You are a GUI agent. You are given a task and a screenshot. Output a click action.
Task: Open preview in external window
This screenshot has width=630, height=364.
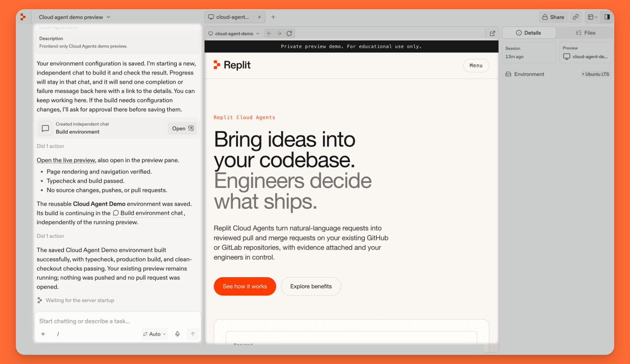point(492,33)
